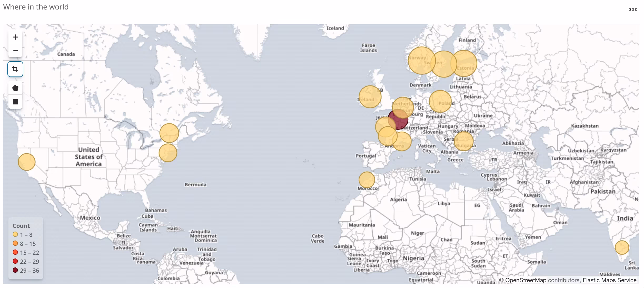The image size is (644, 288).
Task: Click the circle marker over Bulgaria
Action: pos(463,141)
